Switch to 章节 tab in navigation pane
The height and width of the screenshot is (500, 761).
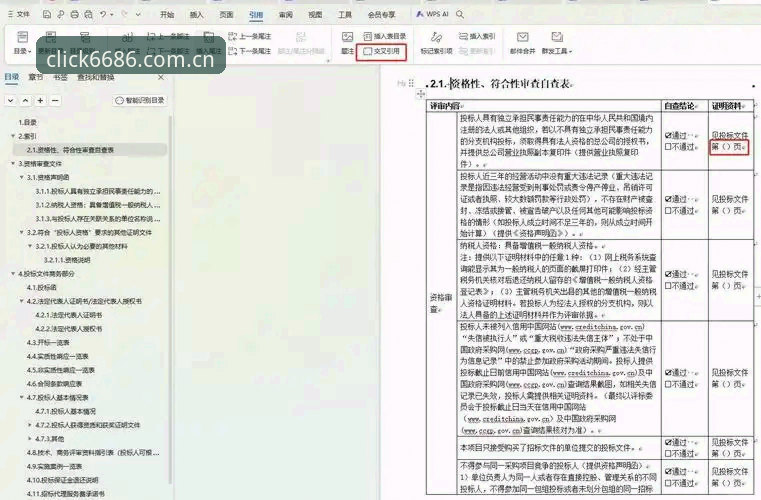35,77
